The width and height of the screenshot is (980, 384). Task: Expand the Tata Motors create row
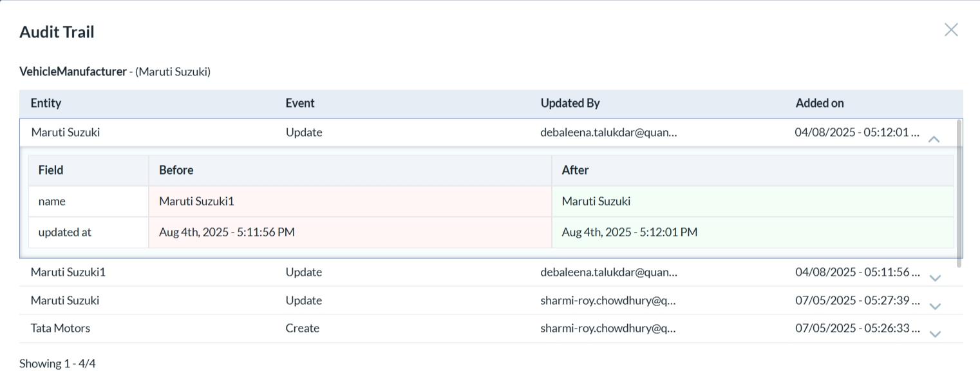[x=935, y=334]
